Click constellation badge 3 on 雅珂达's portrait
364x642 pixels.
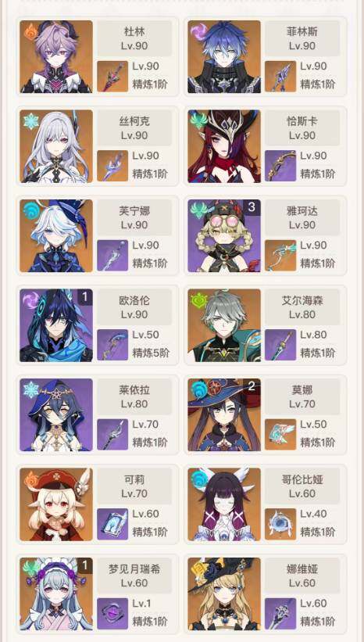252,207
